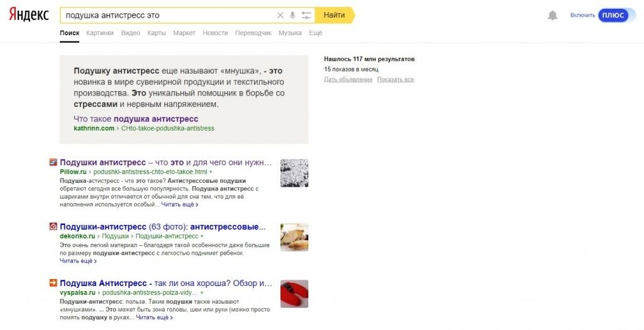Open the Показать все link
Viewport: 644px width, 330px height.
pyautogui.click(x=396, y=79)
